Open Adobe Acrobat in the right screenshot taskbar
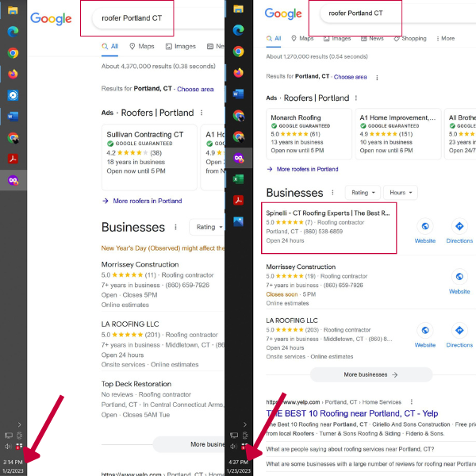Screen dimensions: 476x476 238,201
